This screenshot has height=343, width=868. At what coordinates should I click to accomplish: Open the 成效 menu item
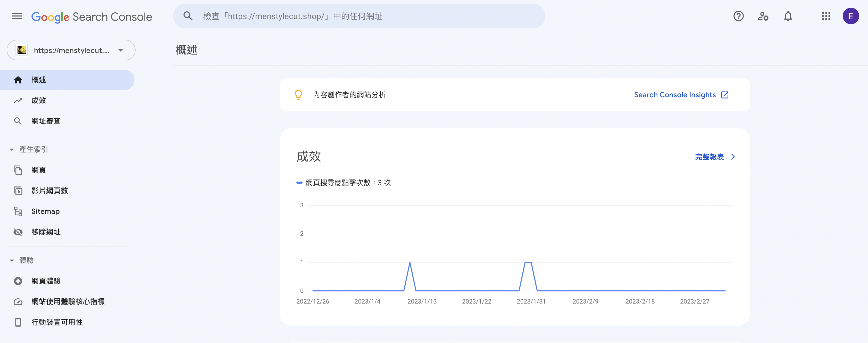click(67, 101)
